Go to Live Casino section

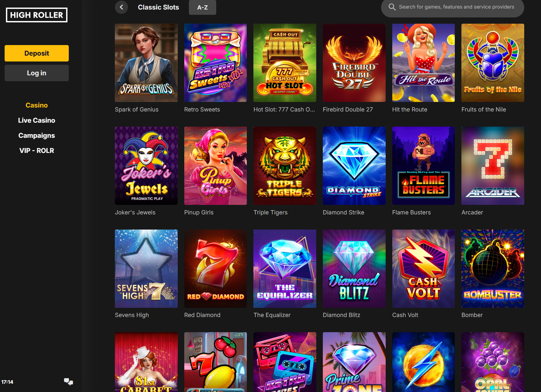click(x=37, y=120)
